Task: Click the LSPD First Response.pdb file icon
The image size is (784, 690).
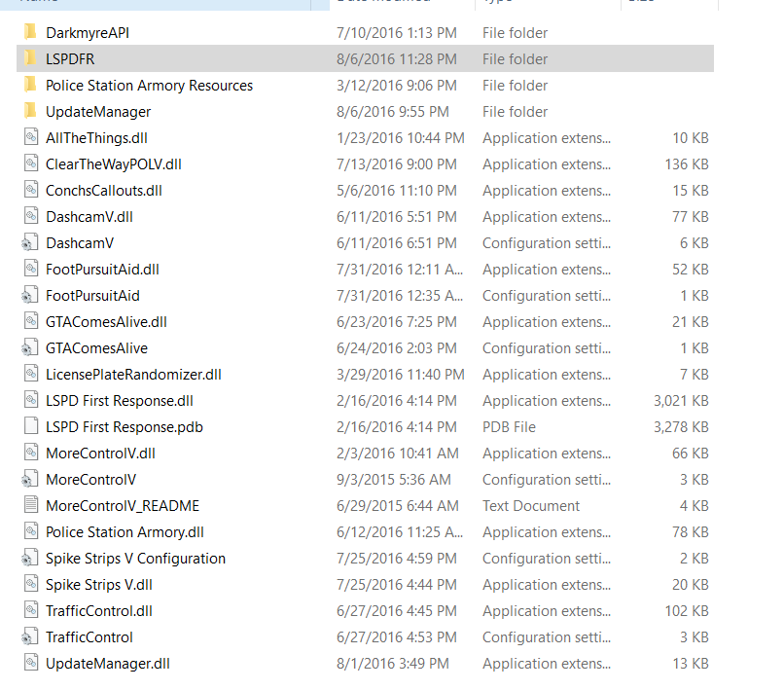Action: pyautogui.click(x=31, y=426)
